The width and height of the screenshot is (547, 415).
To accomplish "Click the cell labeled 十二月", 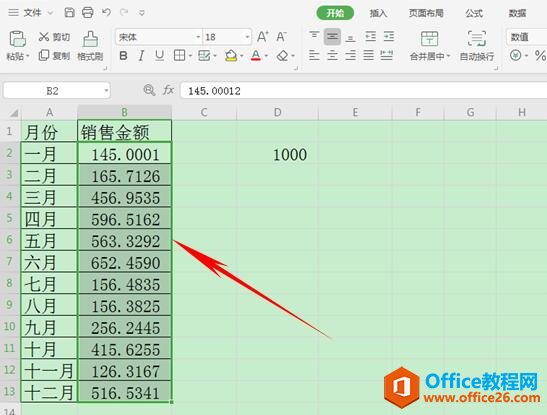I will 49,392.
